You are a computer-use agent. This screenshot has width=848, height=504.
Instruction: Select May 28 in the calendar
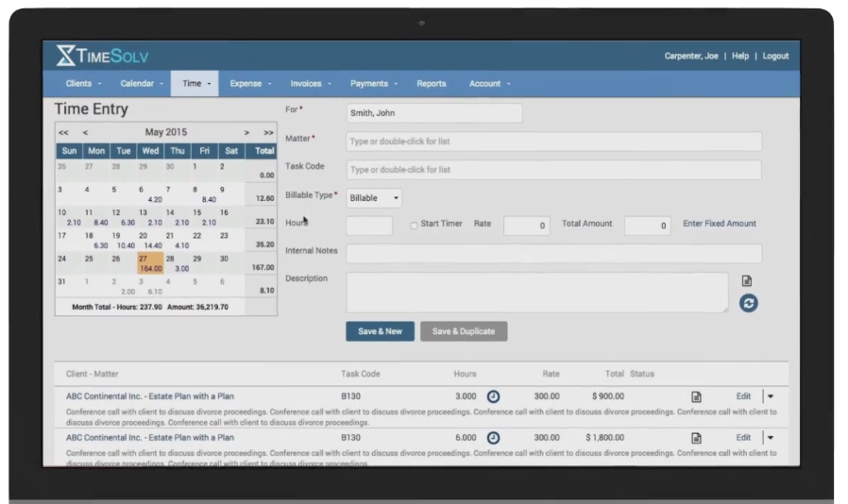tap(178, 263)
